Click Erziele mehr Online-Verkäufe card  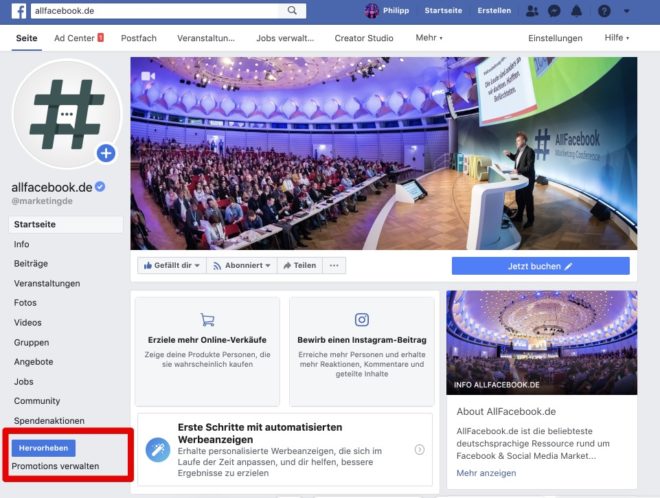(x=207, y=351)
